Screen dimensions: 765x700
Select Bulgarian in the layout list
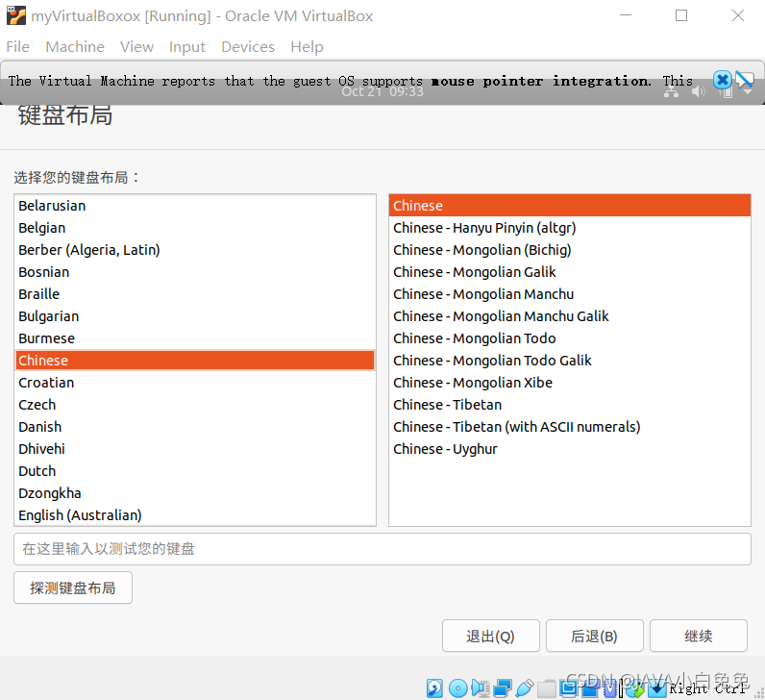pyautogui.click(x=195, y=316)
